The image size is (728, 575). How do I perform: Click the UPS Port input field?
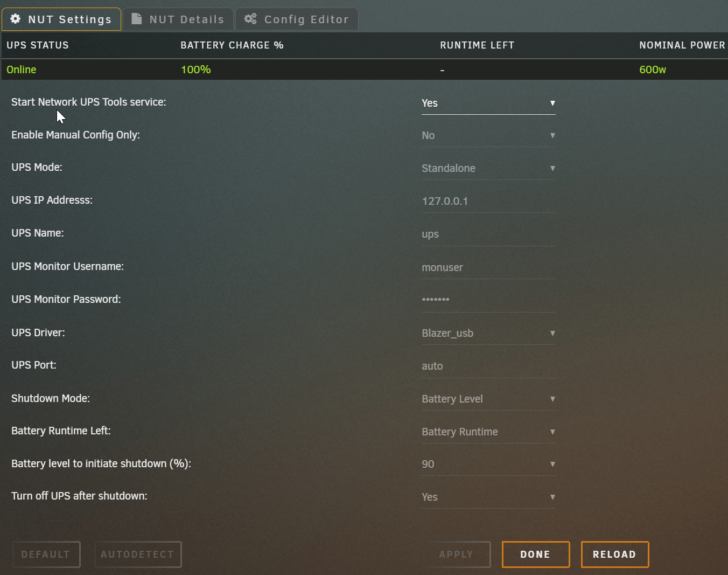[x=488, y=366]
